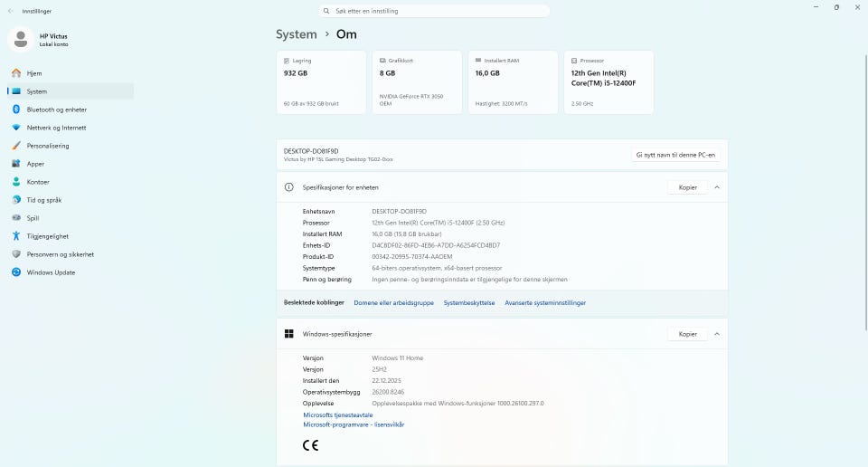
Task: Open the Nettverk og Internett wifi icon
Action: click(x=16, y=128)
